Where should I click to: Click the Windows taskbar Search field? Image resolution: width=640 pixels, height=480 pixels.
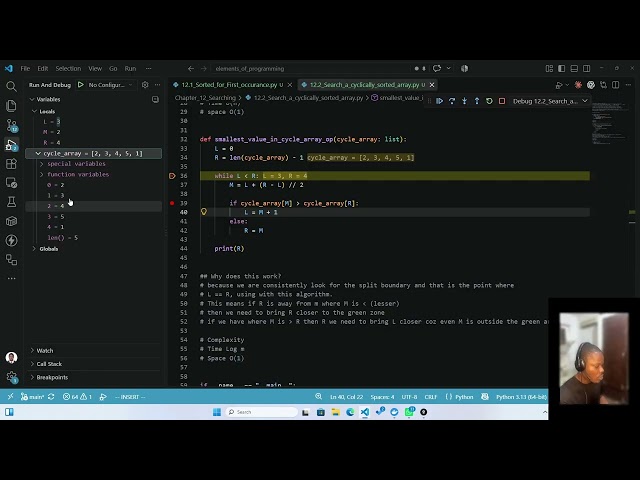pos(262,412)
